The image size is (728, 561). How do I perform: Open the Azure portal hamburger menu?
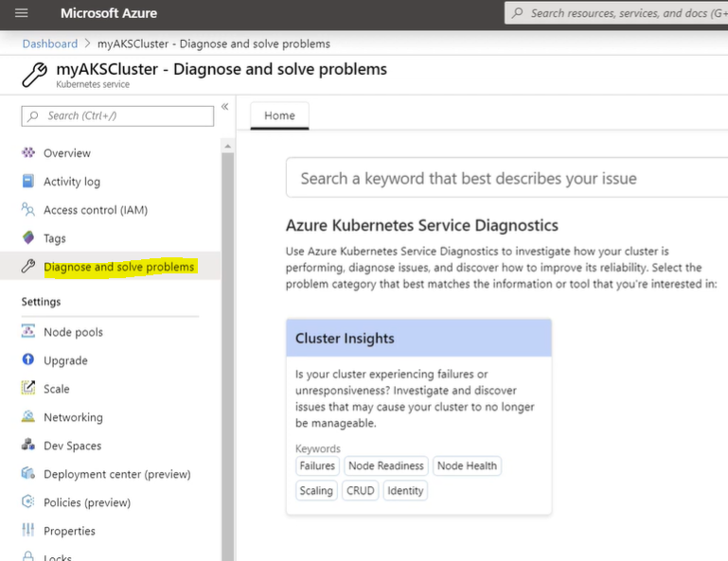[x=22, y=13]
